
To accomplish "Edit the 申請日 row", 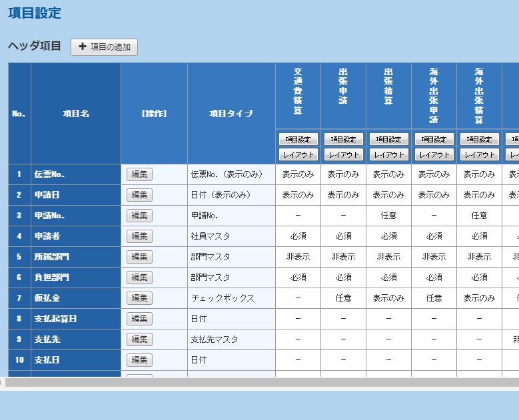I will point(139,195).
